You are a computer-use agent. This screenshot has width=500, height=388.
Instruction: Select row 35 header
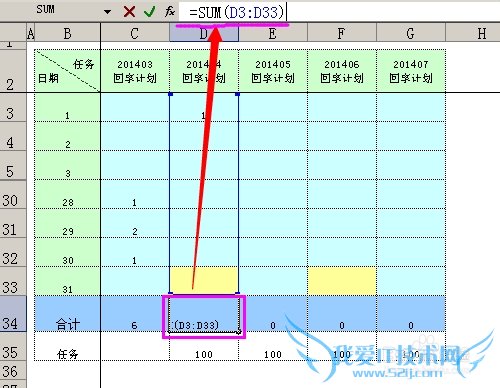(x=13, y=346)
